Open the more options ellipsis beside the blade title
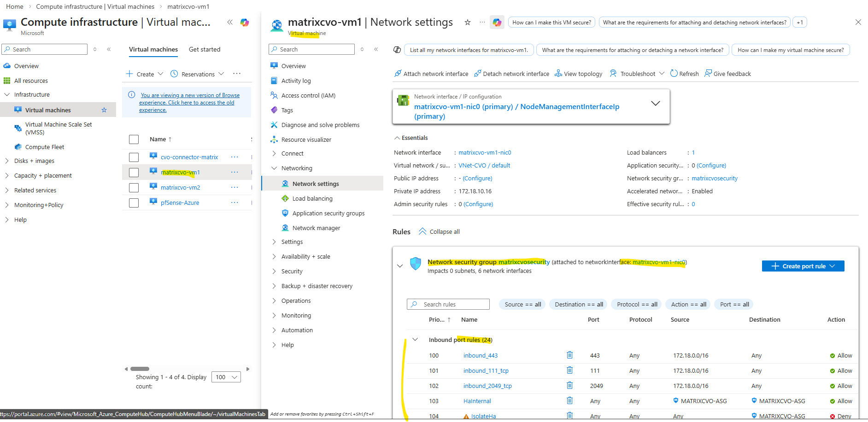This screenshot has width=868, height=422. coord(482,22)
